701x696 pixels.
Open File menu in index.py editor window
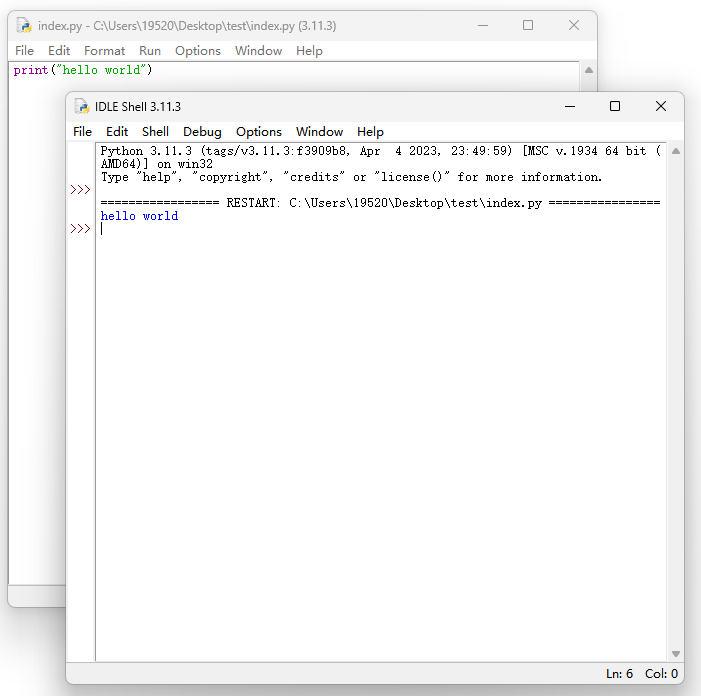pyautogui.click(x=24, y=51)
